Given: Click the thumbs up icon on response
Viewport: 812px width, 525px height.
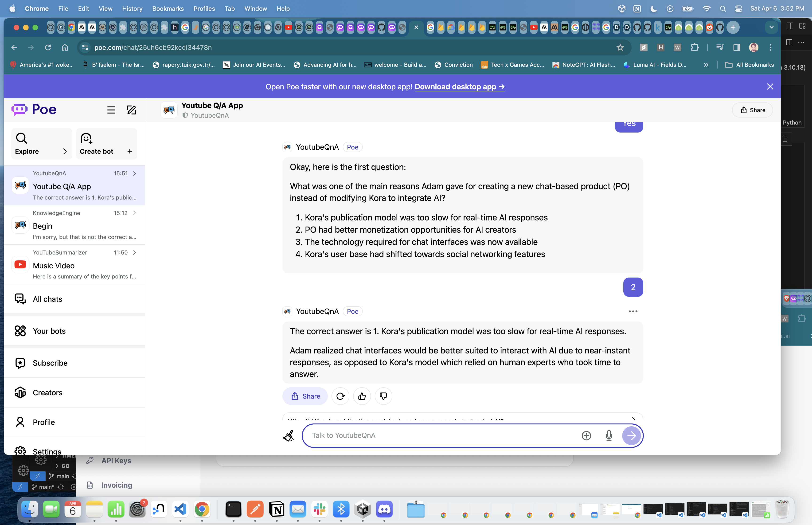Looking at the screenshot, I should click(x=362, y=396).
